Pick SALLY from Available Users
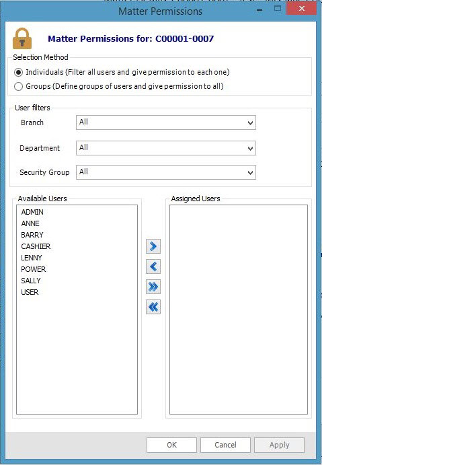The width and height of the screenshot is (476, 465). tap(31, 281)
